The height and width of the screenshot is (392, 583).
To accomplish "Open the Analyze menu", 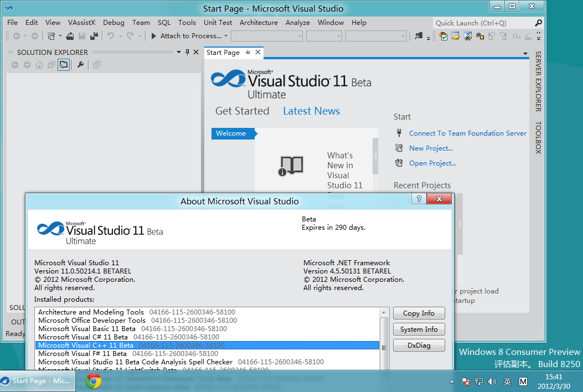I will click(x=297, y=22).
